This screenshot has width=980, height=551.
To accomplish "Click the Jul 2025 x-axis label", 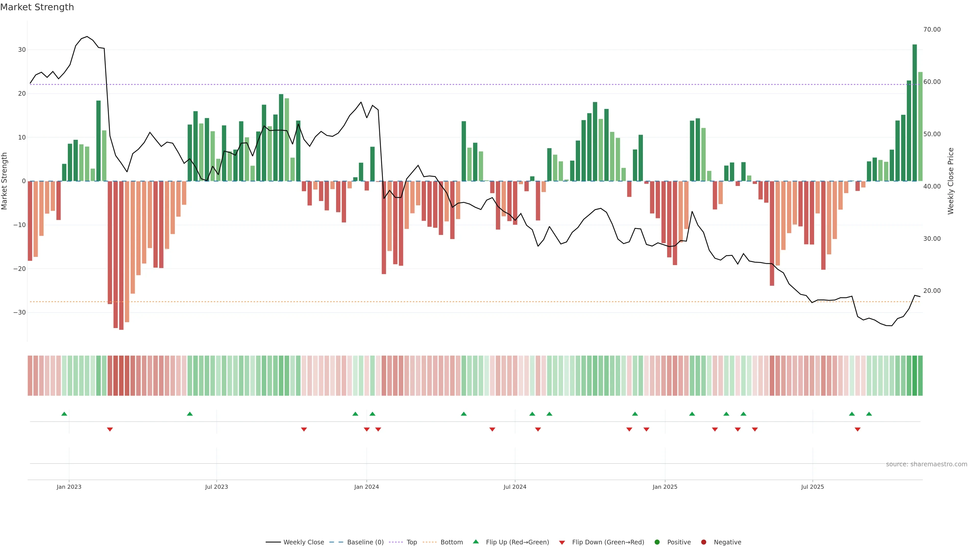I will 812,487.
